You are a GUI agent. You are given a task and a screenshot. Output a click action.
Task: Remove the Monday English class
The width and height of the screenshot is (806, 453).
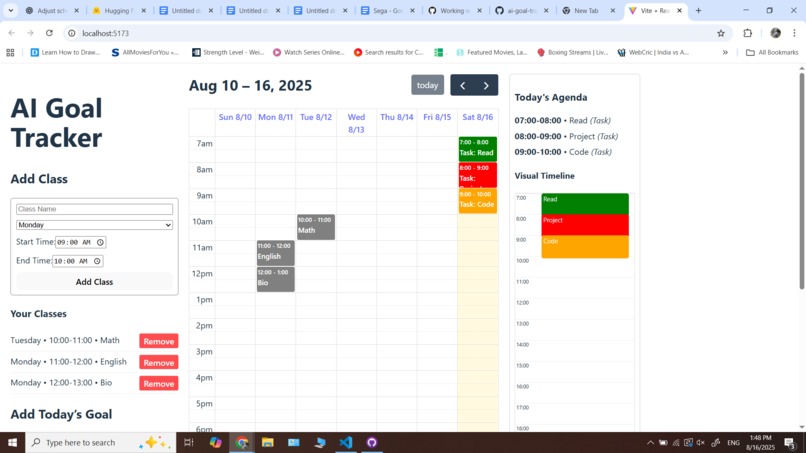pyautogui.click(x=158, y=363)
